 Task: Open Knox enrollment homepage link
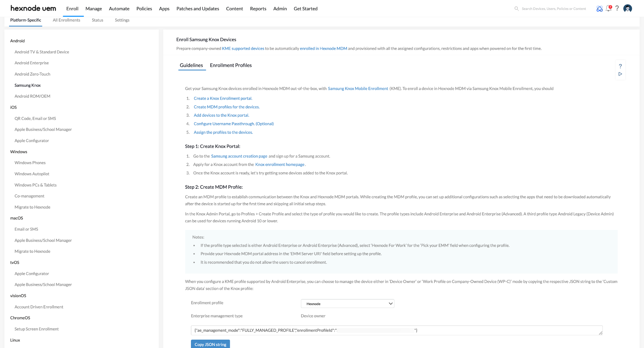pyautogui.click(x=280, y=164)
